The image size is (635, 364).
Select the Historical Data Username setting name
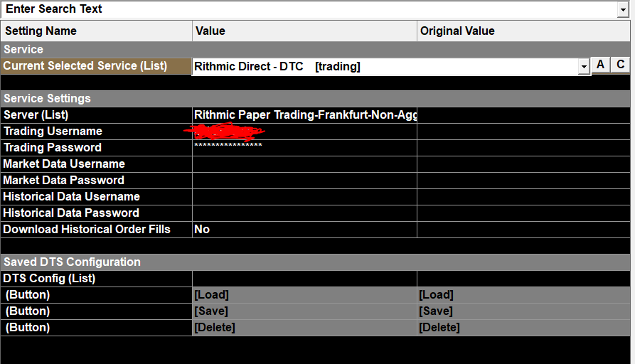tap(97, 197)
